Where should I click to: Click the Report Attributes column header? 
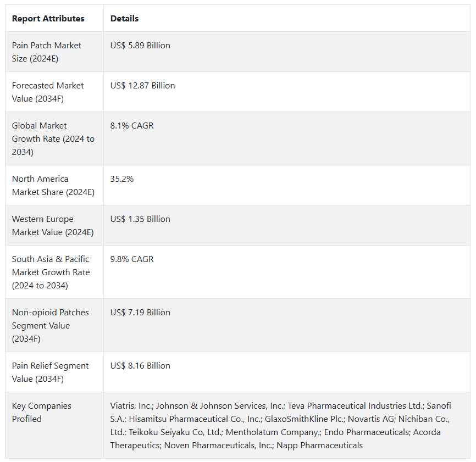point(48,19)
